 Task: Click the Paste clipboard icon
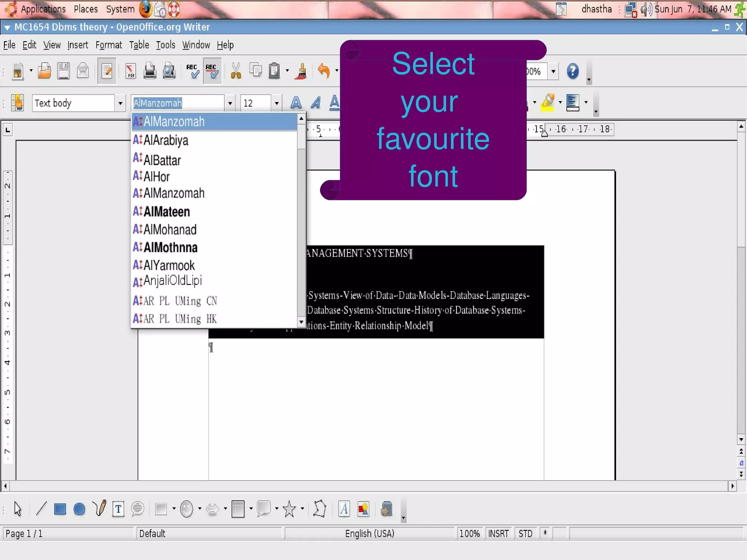(x=274, y=71)
